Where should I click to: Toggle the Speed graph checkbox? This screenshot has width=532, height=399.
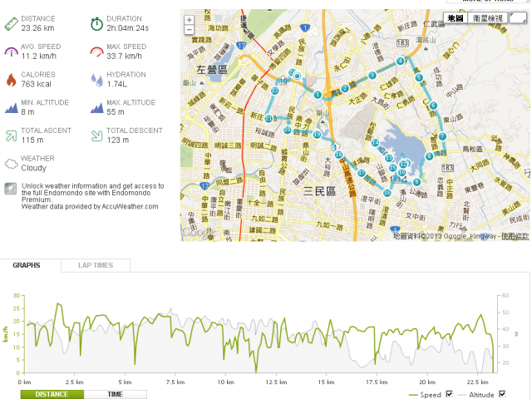pyautogui.click(x=449, y=394)
